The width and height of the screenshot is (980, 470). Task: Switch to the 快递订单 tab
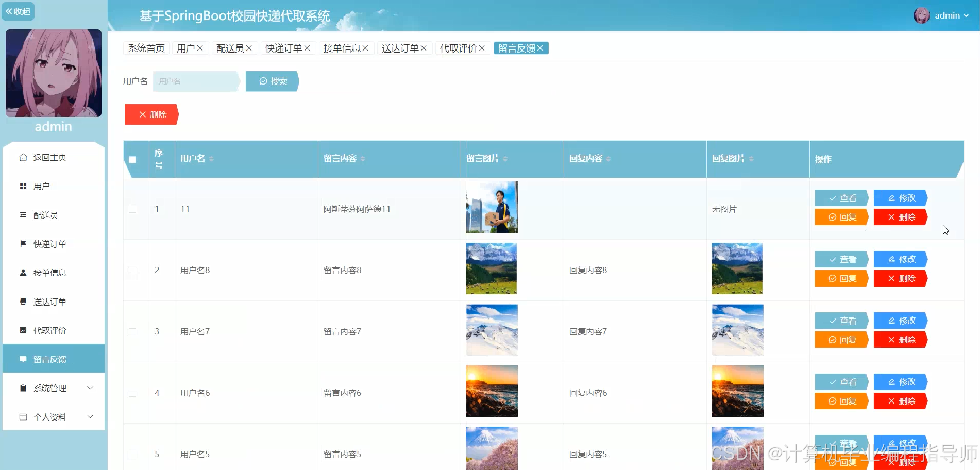coord(284,48)
